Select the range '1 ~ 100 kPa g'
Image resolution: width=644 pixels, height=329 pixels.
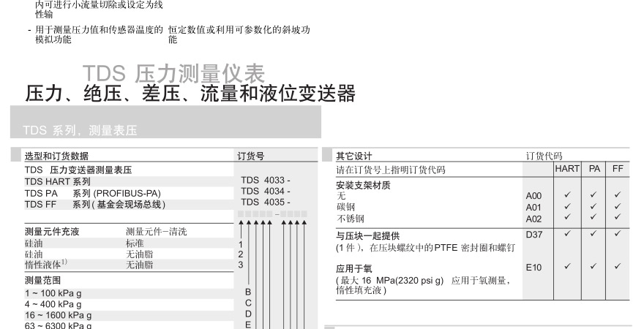pyautogui.click(x=53, y=293)
